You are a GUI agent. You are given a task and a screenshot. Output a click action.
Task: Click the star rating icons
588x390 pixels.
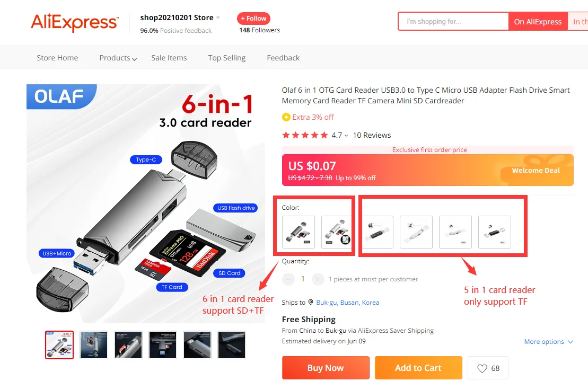pos(305,135)
